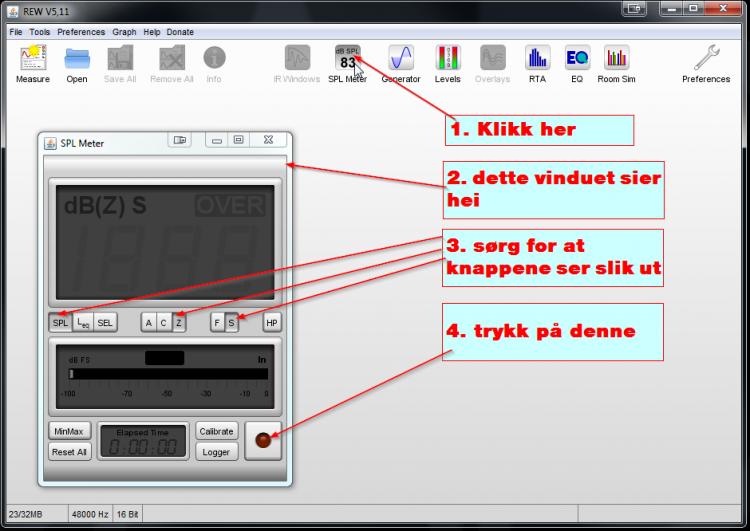
Task: Set Slow (S) time response
Action: (232, 323)
